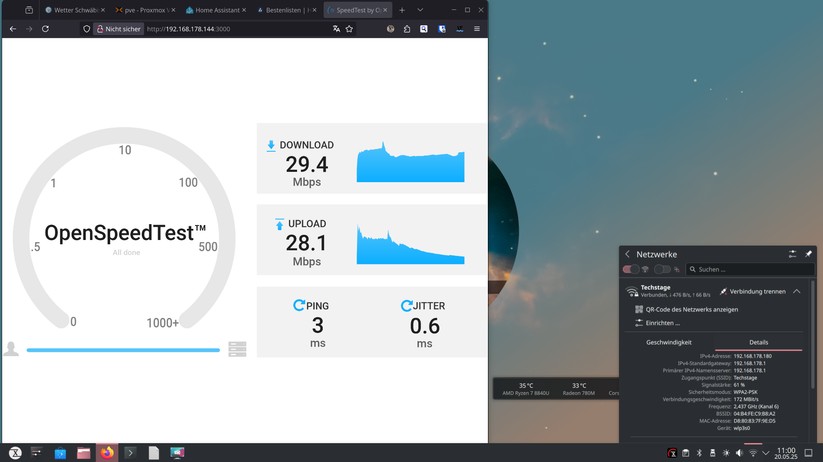Open the page translation icon

click(336, 29)
